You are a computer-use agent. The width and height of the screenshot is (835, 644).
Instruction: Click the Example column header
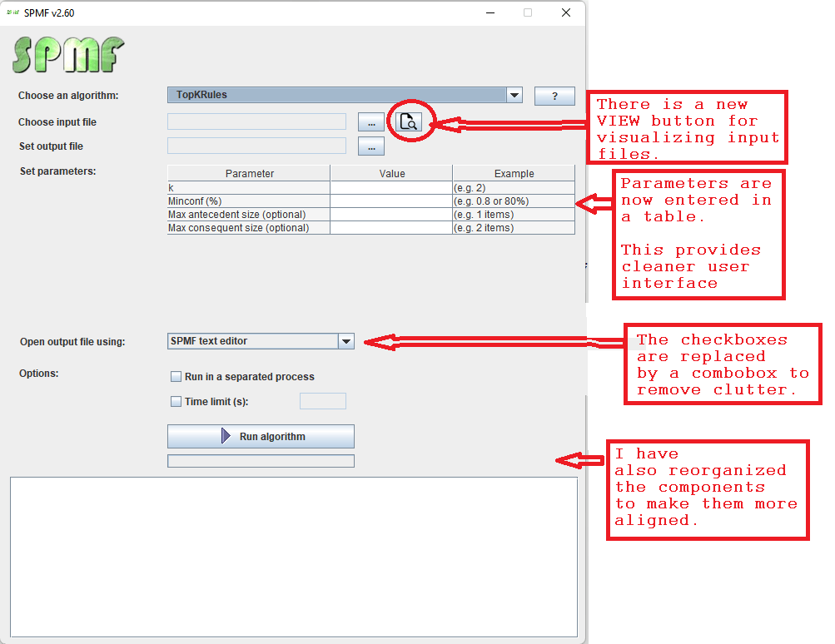click(x=514, y=174)
